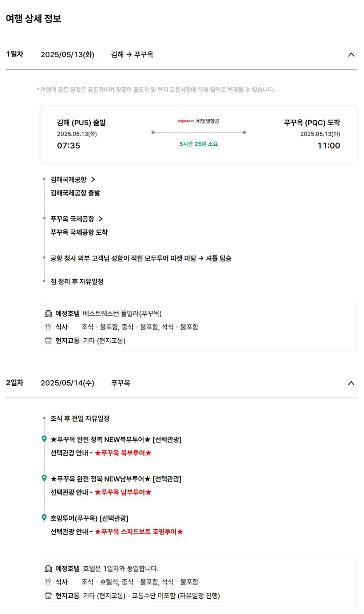Open the 김해국제공항 details link

click(72, 180)
